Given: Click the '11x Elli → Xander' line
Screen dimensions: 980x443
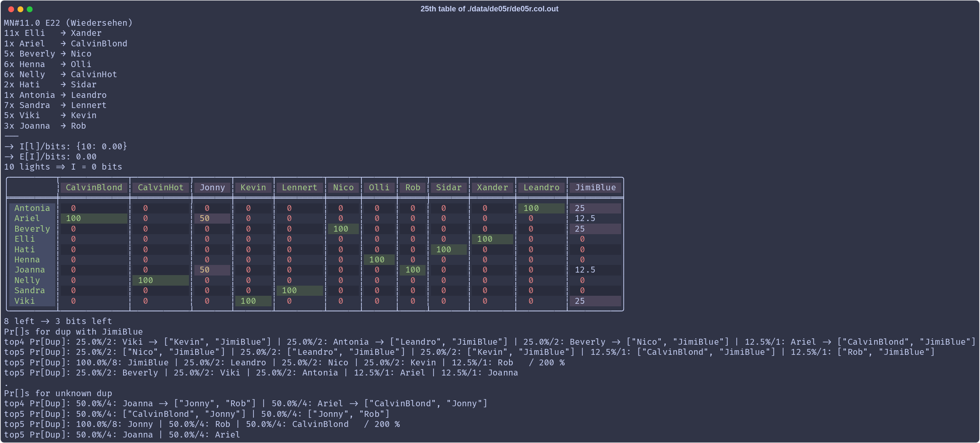Looking at the screenshot, I should coord(53,33).
